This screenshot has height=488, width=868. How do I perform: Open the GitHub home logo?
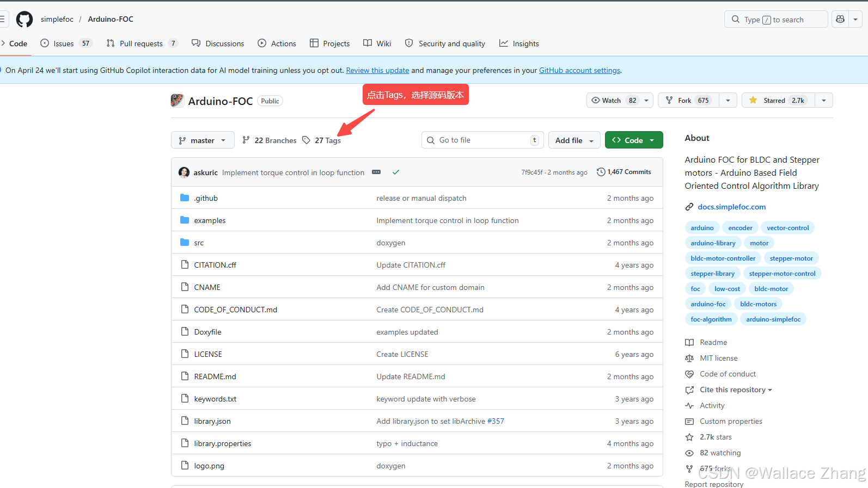point(25,20)
